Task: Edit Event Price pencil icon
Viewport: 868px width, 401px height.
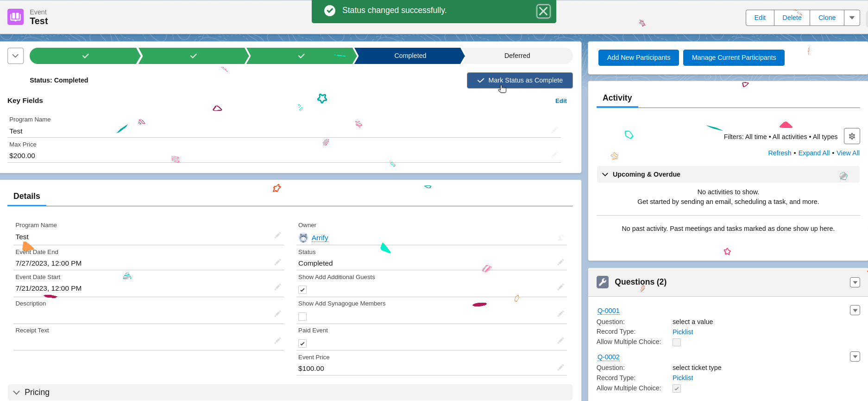Action: tap(560, 368)
